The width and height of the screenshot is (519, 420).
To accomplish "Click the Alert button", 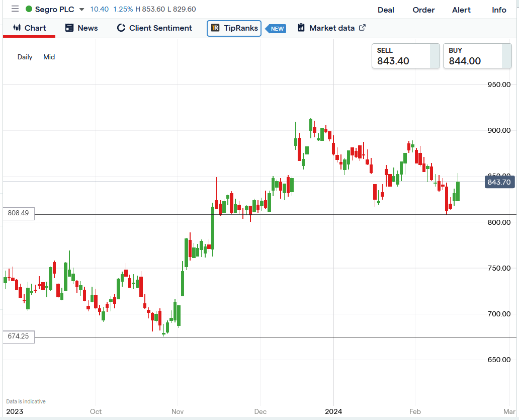I will [461, 10].
